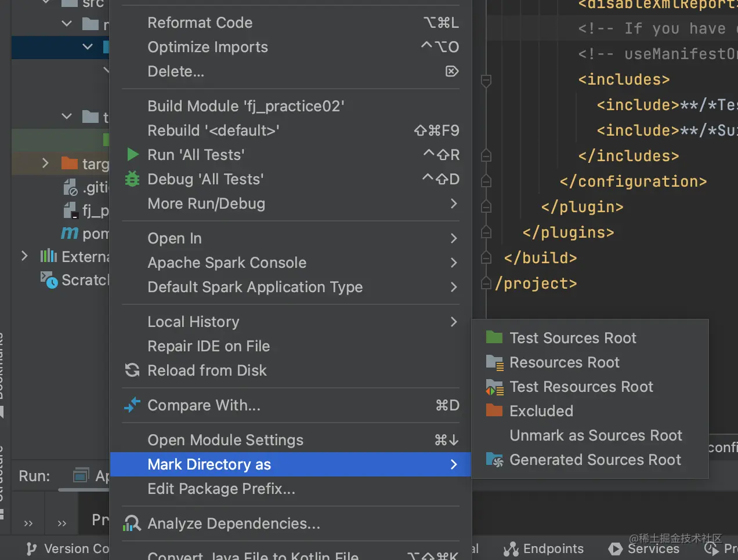
Task: Click the Generated Sources Root folder icon
Action: (x=494, y=460)
